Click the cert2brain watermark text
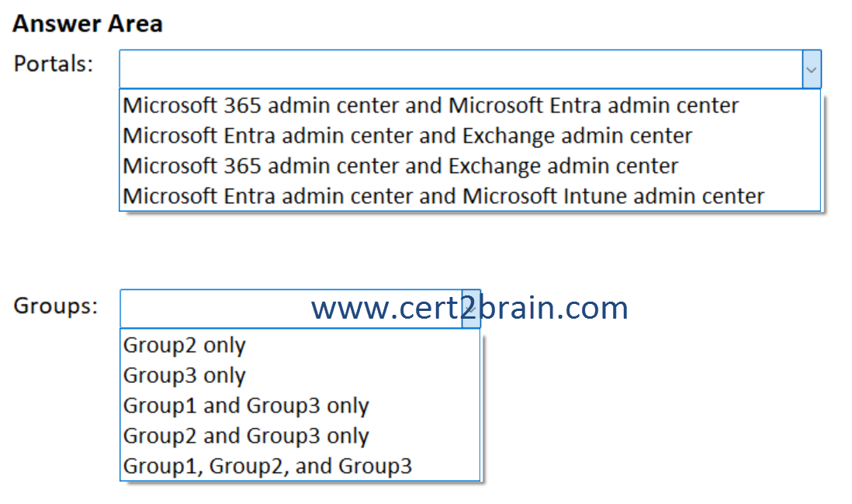This screenshot has width=852, height=504. [x=468, y=308]
